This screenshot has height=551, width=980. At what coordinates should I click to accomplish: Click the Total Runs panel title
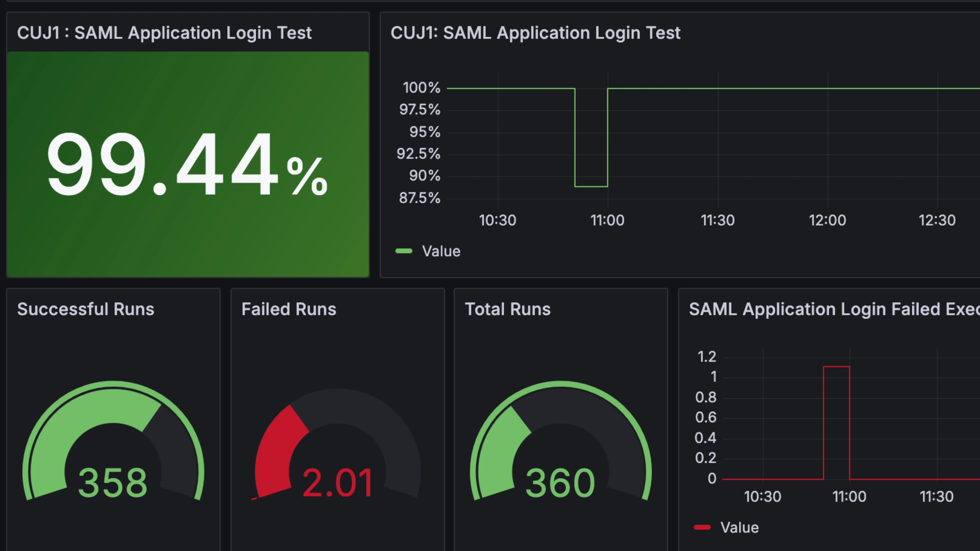click(x=507, y=309)
